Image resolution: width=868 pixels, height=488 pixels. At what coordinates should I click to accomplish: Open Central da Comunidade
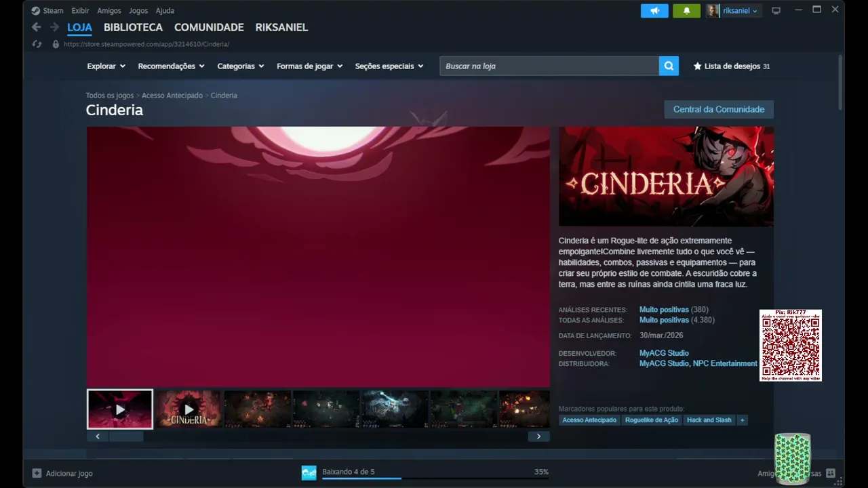719,109
